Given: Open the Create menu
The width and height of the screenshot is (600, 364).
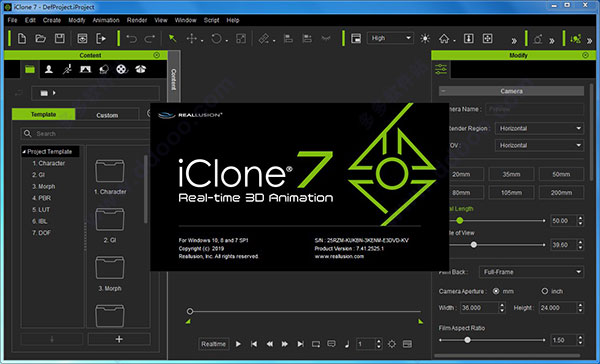Looking at the screenshot, I should (x=52, y=20).
